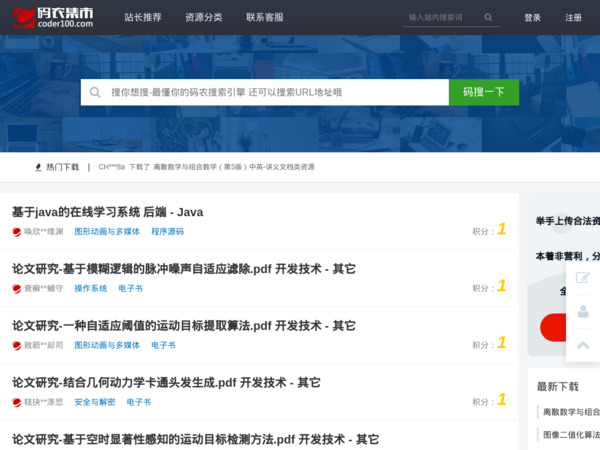The width and height of the screenshot is (600, 450).
Task: Click the avatar icon next to 衰癣**鲭守
Action: [16, 289]
